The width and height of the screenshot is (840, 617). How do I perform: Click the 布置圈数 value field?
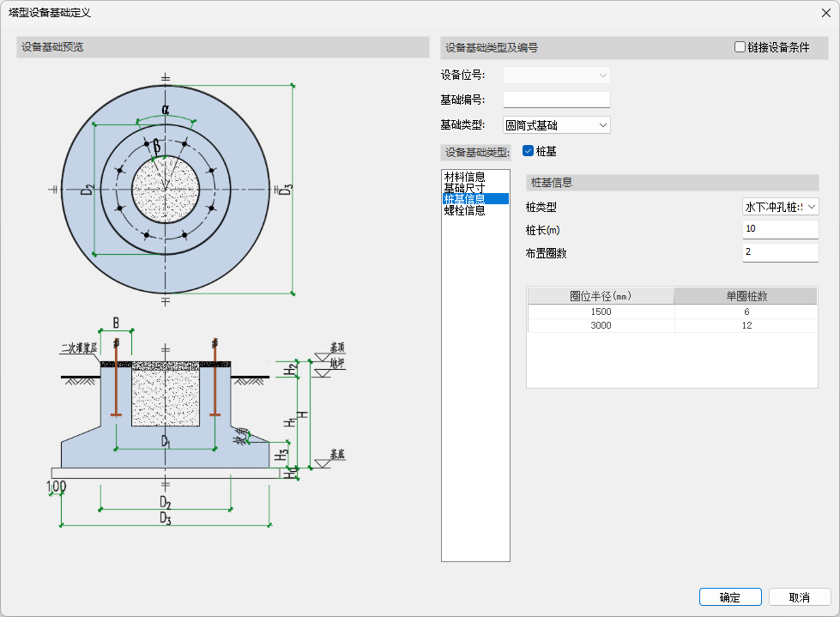coord(780,252)
